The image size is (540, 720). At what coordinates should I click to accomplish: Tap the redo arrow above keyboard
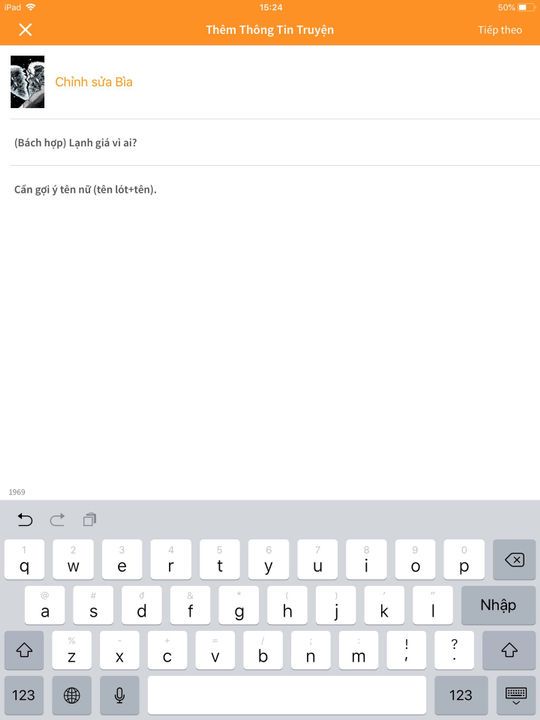coord(57,520)
